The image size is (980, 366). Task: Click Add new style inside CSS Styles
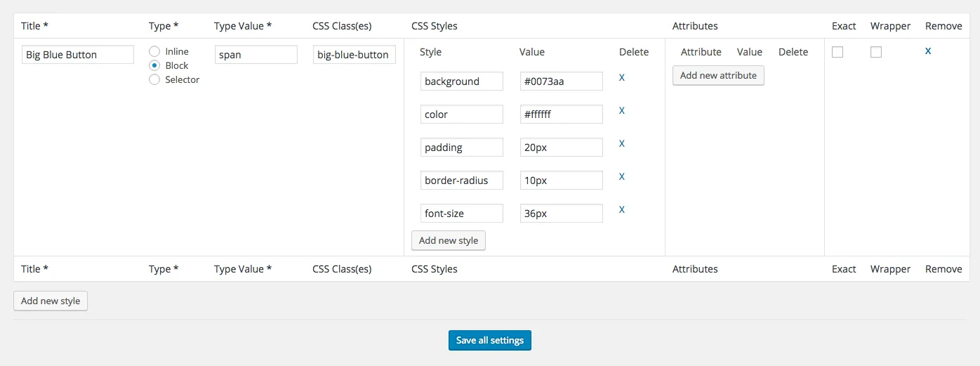coord(449,240)
